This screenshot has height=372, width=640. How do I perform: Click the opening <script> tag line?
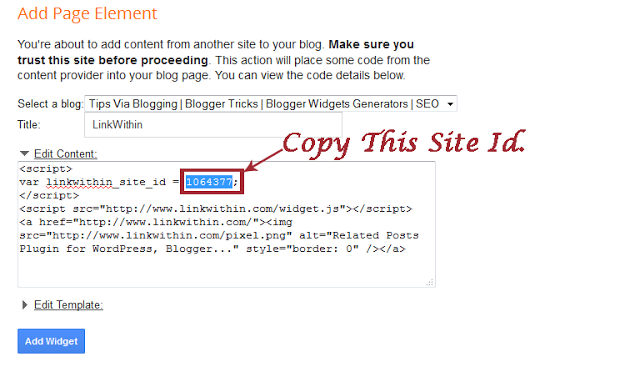pos(46,169)
